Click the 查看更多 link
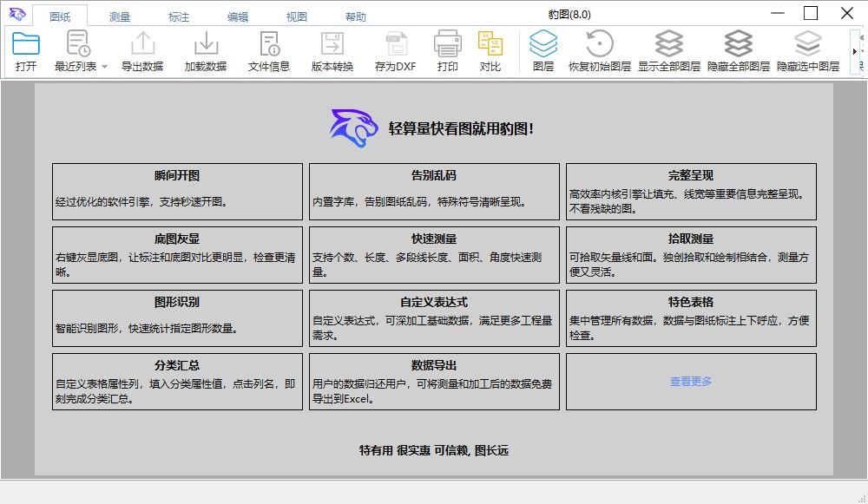 coord(688,381)
